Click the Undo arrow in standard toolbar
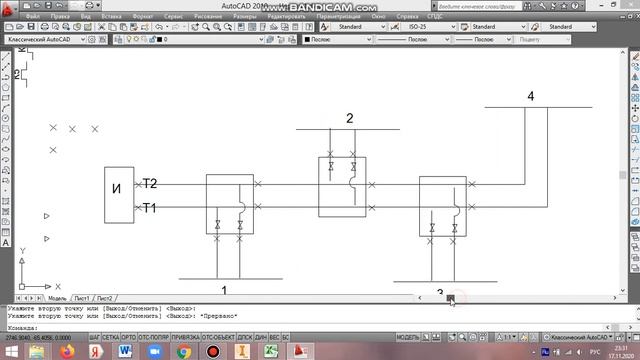 point(159,27)
